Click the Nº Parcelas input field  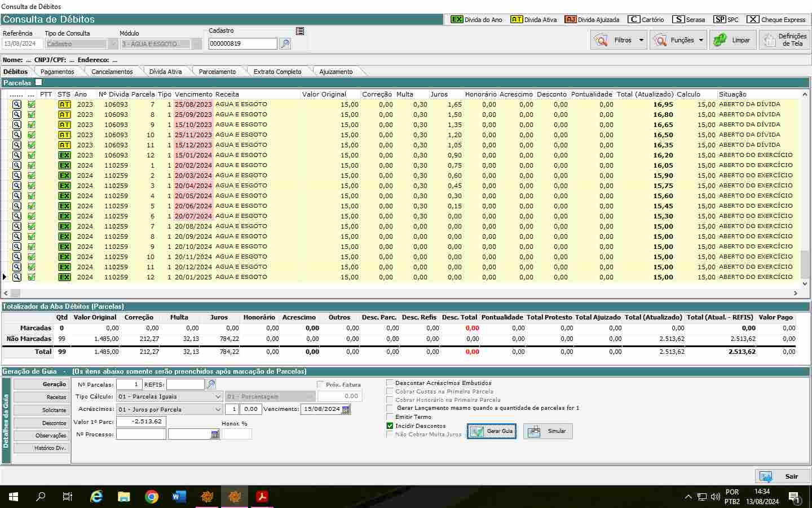point(129,384)
